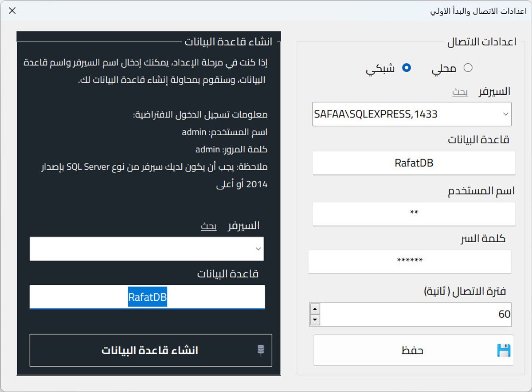Close the connection settings window

12,11
